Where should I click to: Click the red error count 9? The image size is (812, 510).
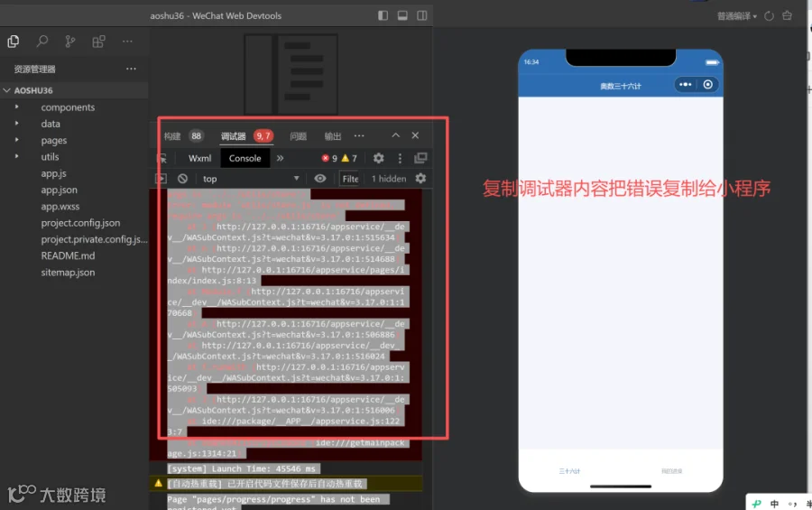click(329, 158)
